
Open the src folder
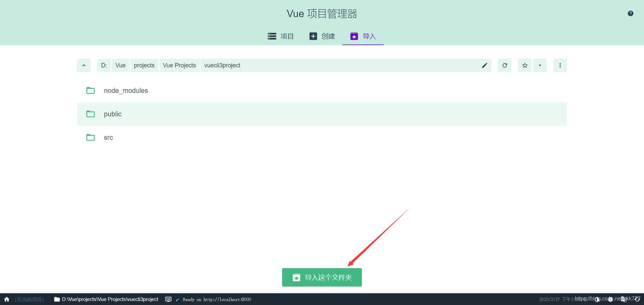tap(322, 137)
